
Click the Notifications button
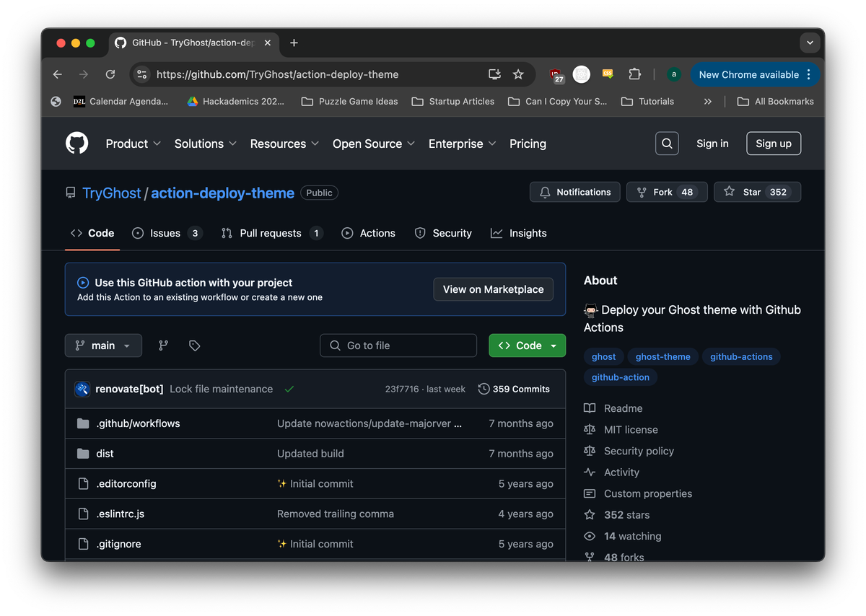click(x=575, y=192)
